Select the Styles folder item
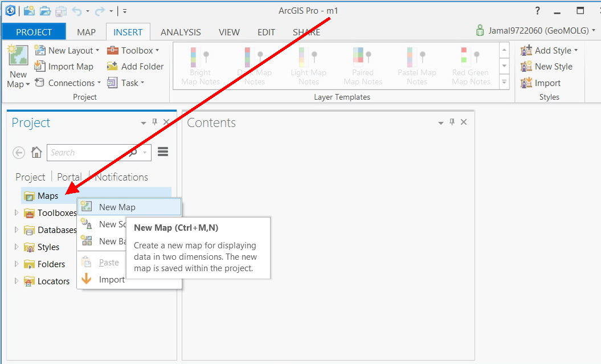The image size is (601, 364). 42,247
